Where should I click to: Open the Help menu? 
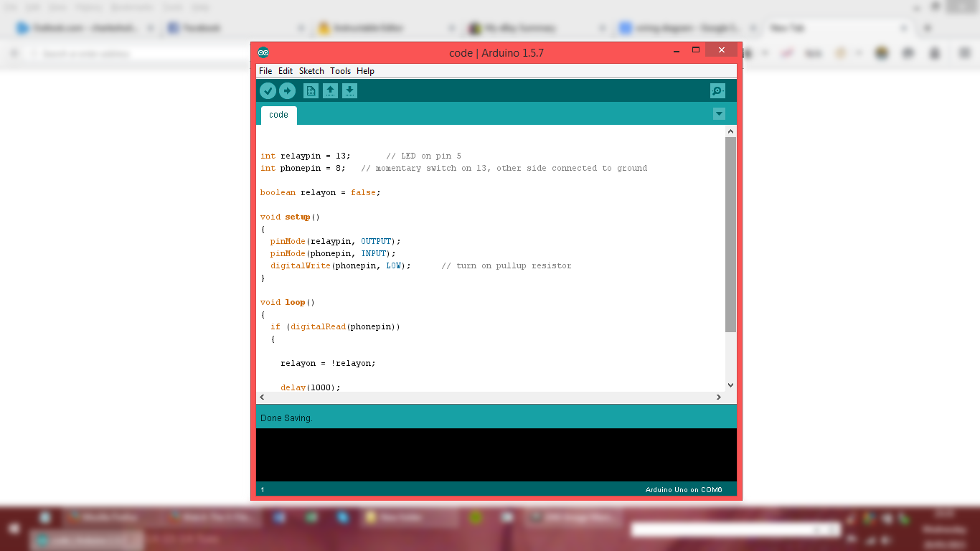366,71
